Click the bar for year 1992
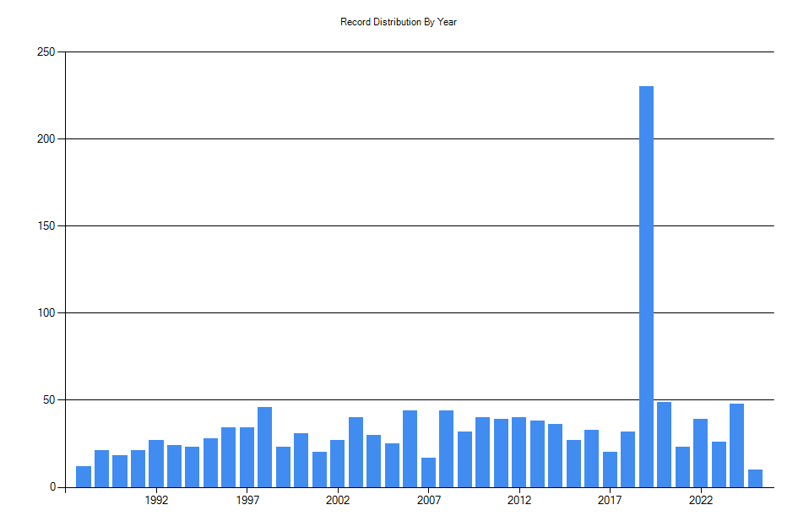 tap(155, 464)
